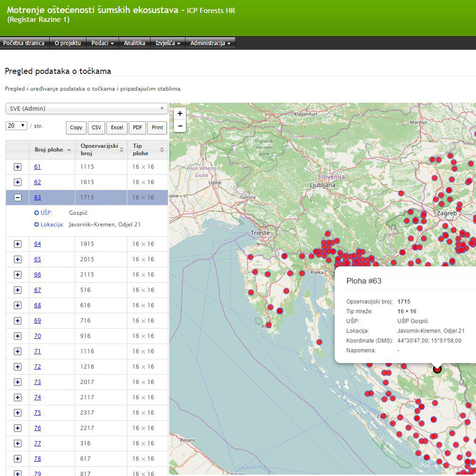Expand row details for plot 64

point(18,244)
